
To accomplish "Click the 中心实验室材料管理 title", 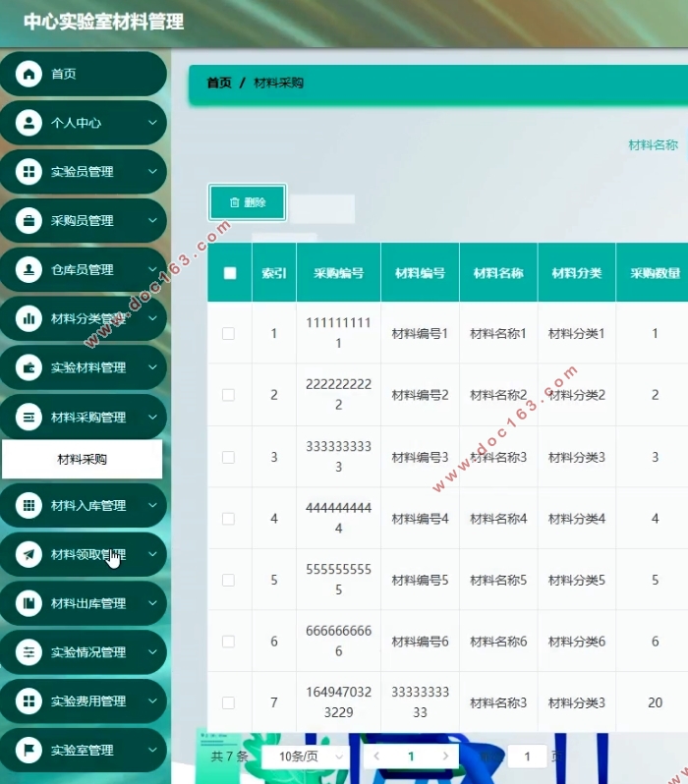I will pyautogui.click(x=103, y=22).
